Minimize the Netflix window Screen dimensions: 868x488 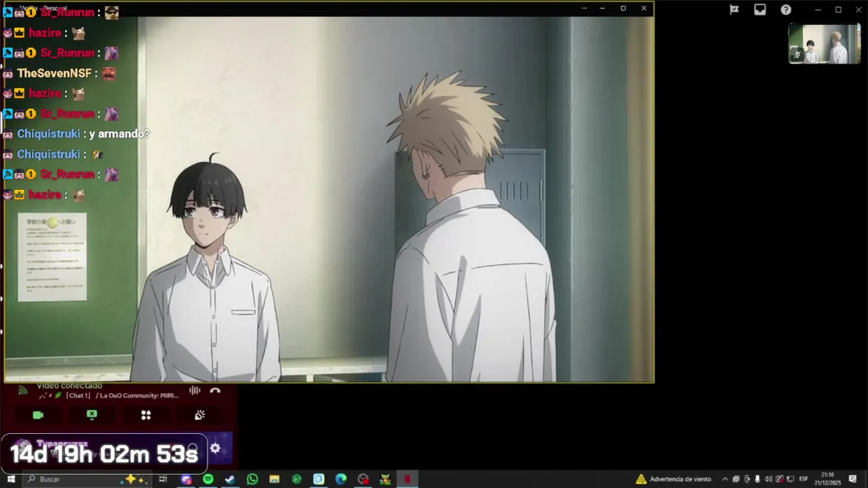coord(602,8)
